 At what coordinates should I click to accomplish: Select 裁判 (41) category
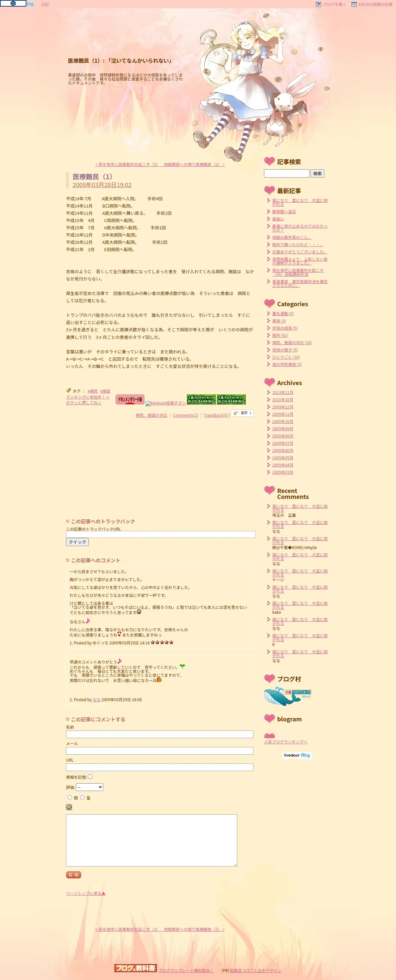(280, 335)
